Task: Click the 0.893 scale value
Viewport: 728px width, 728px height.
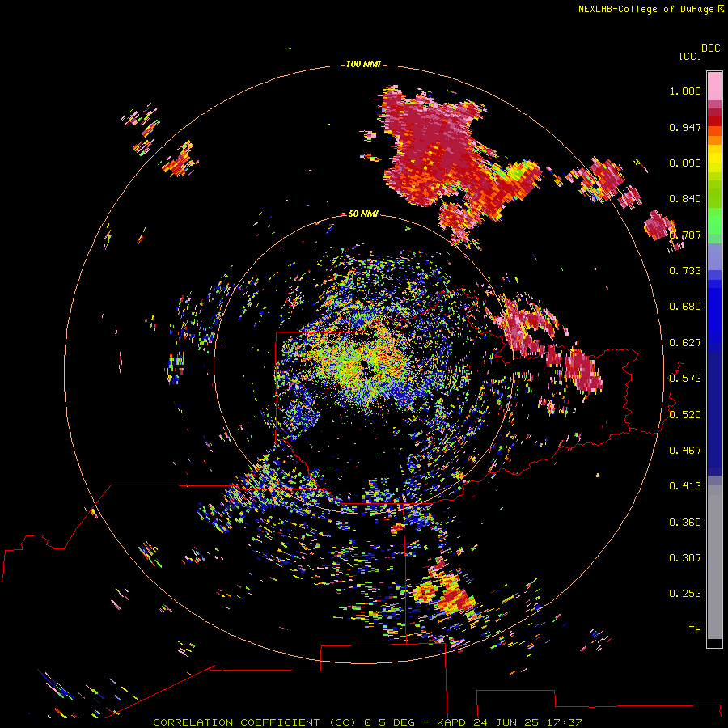Action: [x=685, y=163]
